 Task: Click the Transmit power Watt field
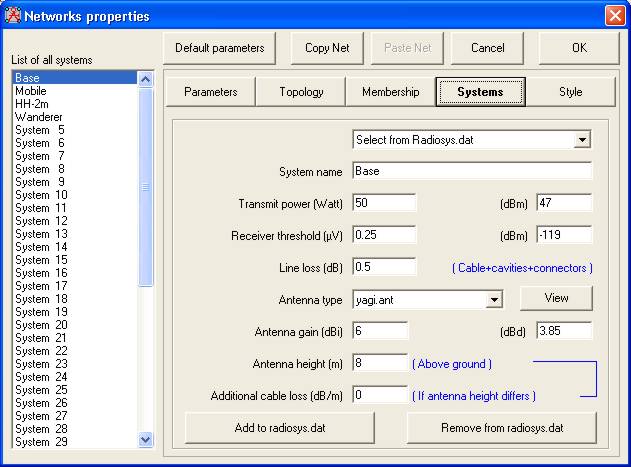[x=384, y=203]
